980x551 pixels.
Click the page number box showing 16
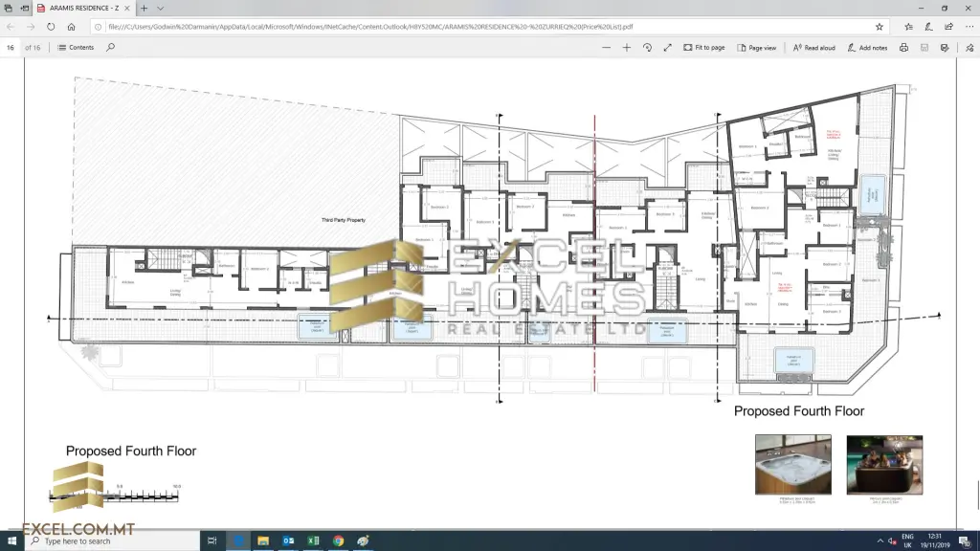tap(10, 47)
